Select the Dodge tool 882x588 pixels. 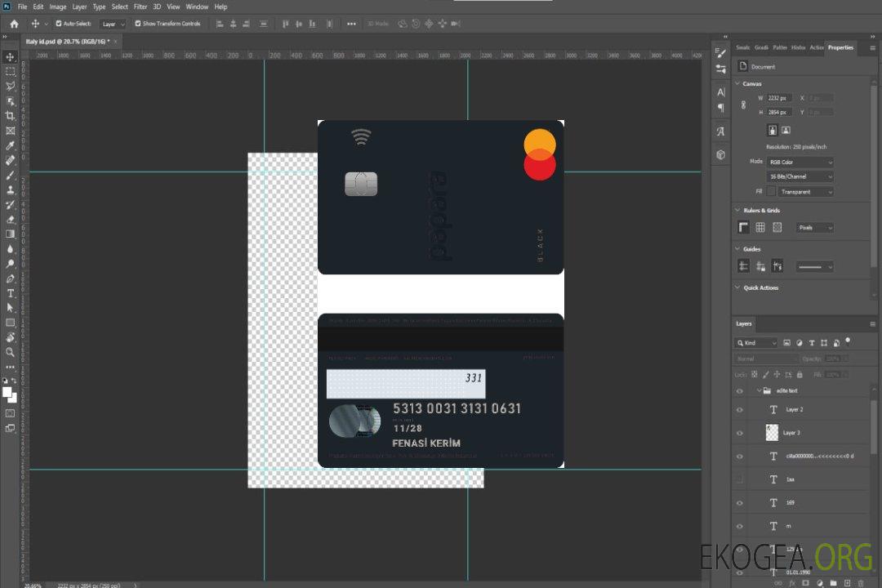pyautogui.click(x=10, y=263)
